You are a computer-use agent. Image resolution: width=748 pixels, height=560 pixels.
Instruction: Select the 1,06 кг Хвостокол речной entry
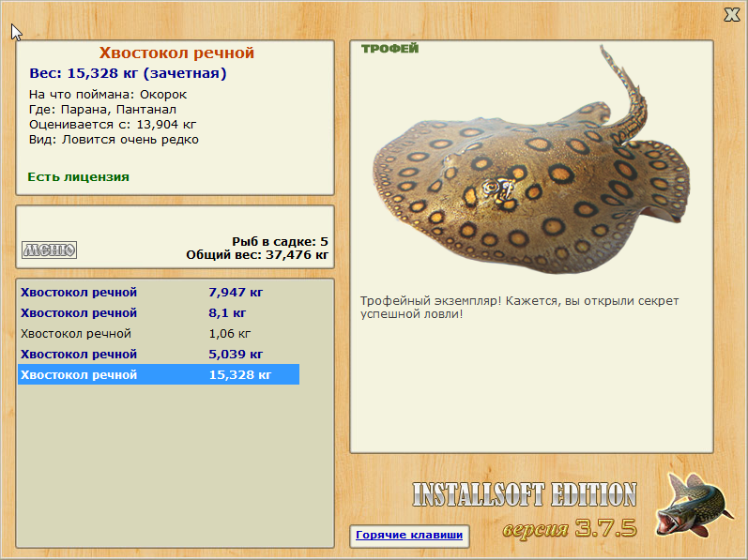[x=159, y=333]
